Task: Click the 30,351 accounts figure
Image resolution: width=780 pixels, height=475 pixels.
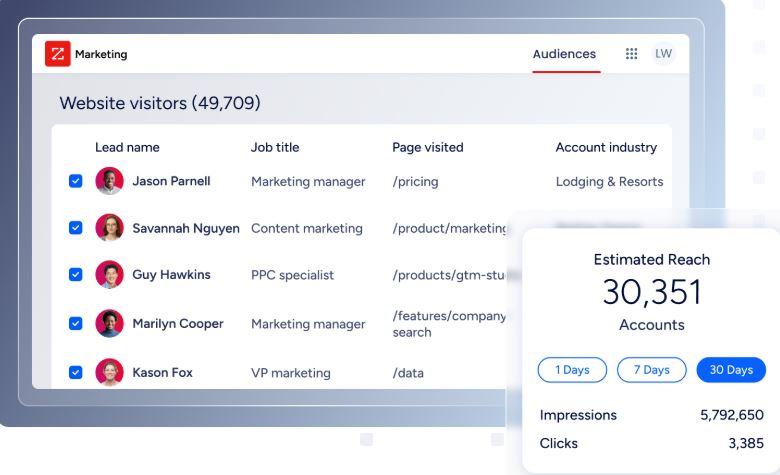Action: coord(652,292)
